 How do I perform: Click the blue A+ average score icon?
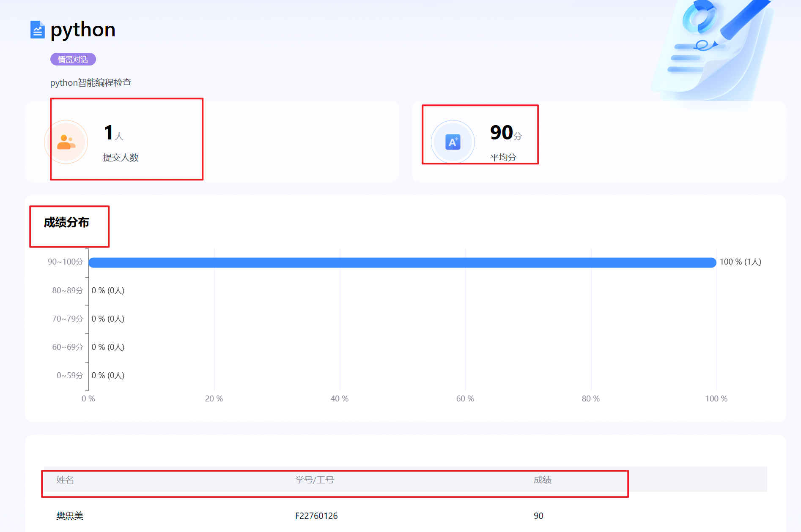click(453, 142)
